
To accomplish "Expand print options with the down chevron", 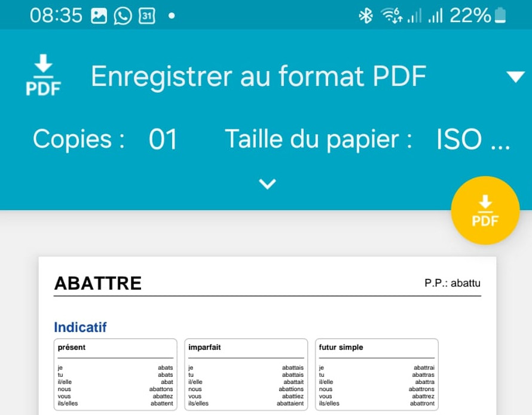I will (x=267, y=184).
